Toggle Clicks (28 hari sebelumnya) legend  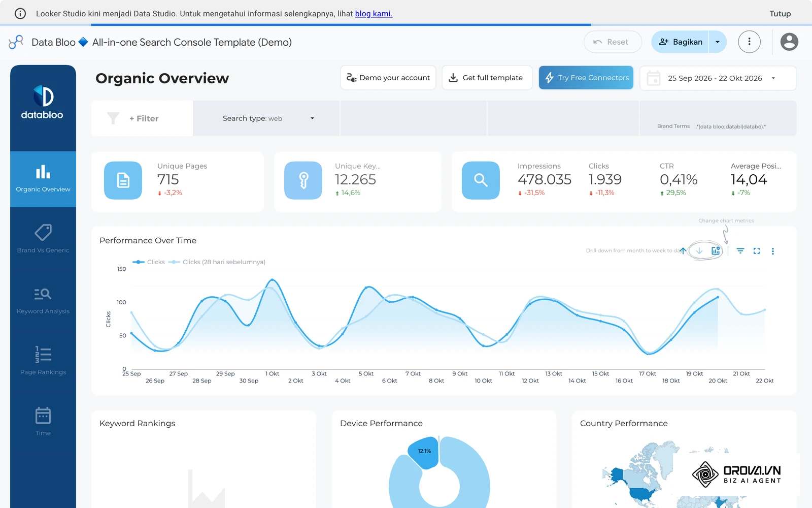click(217, 262)
